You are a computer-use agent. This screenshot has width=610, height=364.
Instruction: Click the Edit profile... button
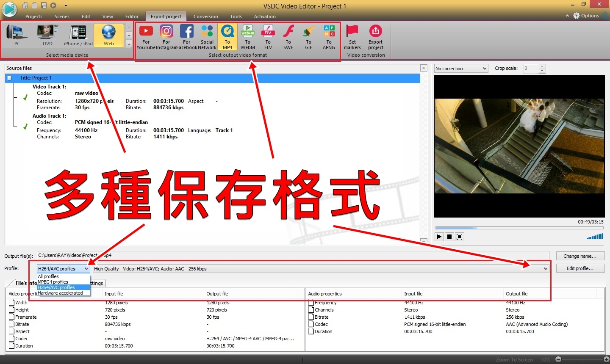tap(580, 268)
